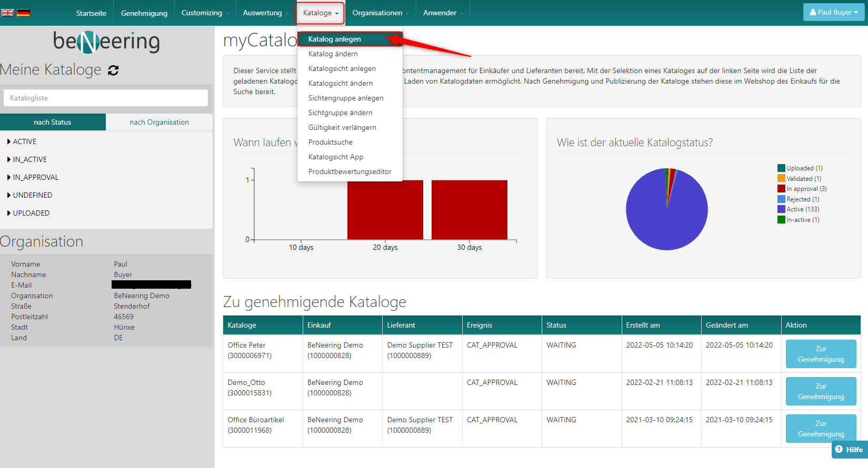Click the beNeering logo
Screen dimensions: 868x468
coord(106,42)
